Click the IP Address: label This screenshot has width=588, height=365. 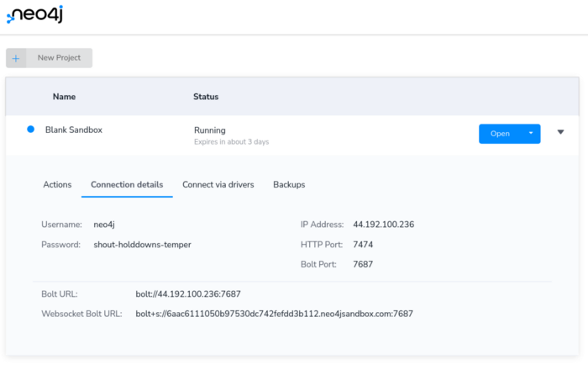pos(322,225)
